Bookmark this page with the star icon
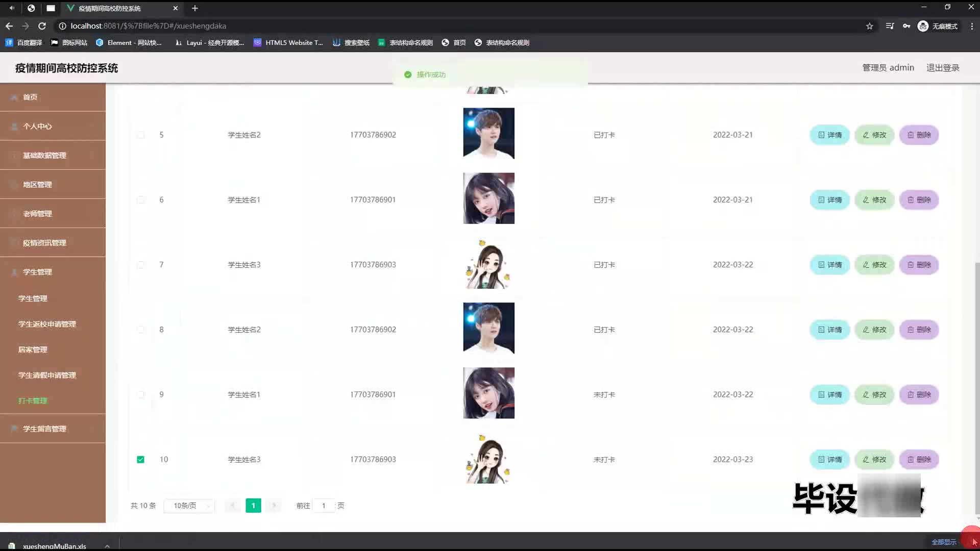 click(869, 26)
